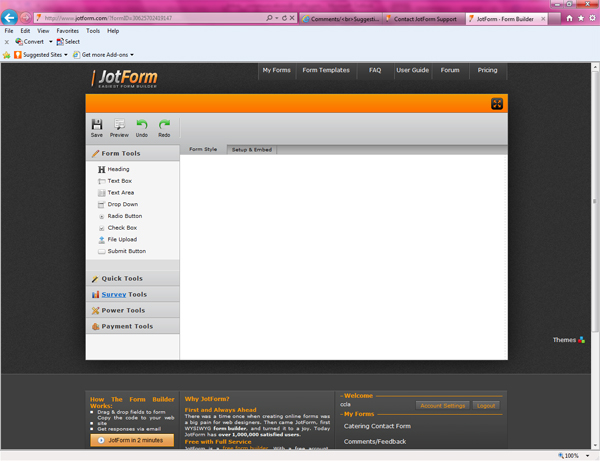Play JotForm in 2 minutes video
600x461 pixels.
point(132,440)
